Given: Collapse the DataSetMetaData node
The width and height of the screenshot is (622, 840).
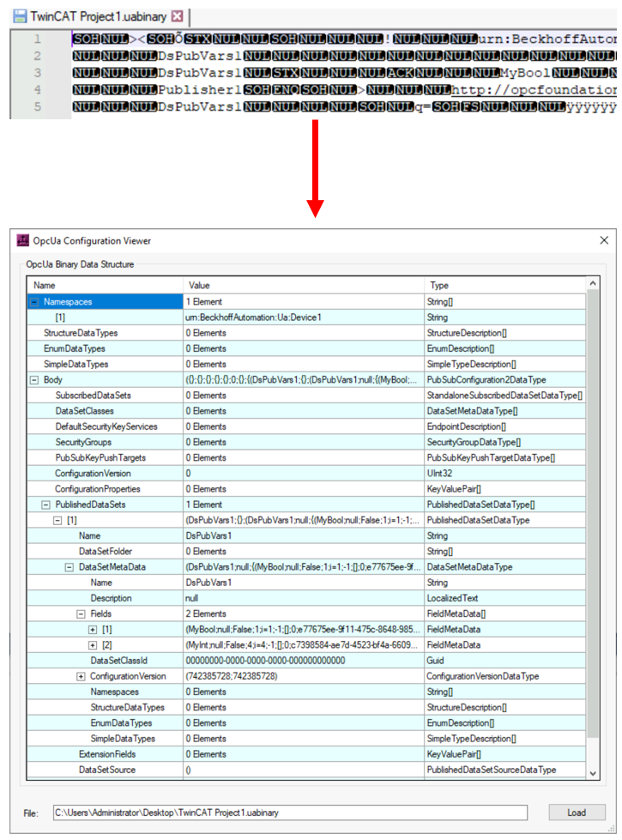Looking at the screenshot, I should coord(69,567).
